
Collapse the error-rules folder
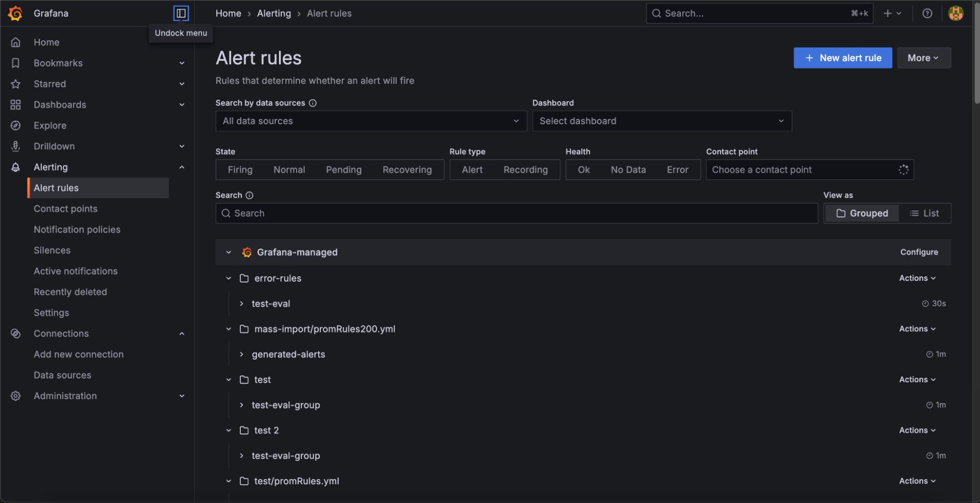(228, 278)
